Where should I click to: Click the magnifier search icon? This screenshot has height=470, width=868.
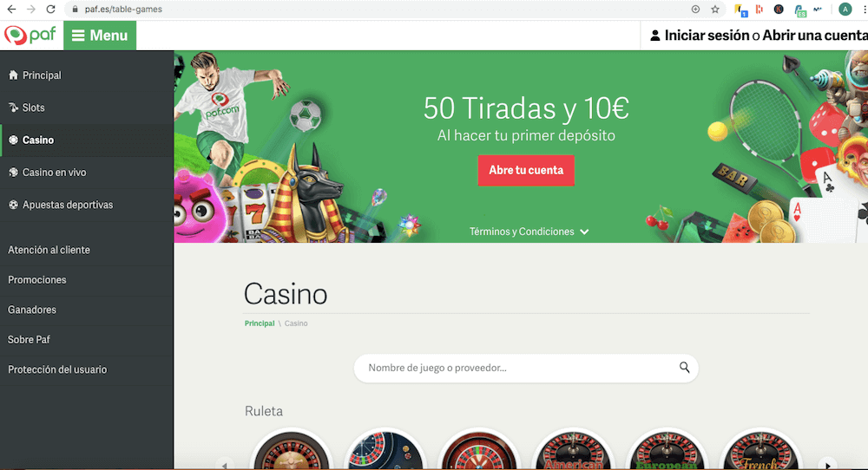click(684, 368)
